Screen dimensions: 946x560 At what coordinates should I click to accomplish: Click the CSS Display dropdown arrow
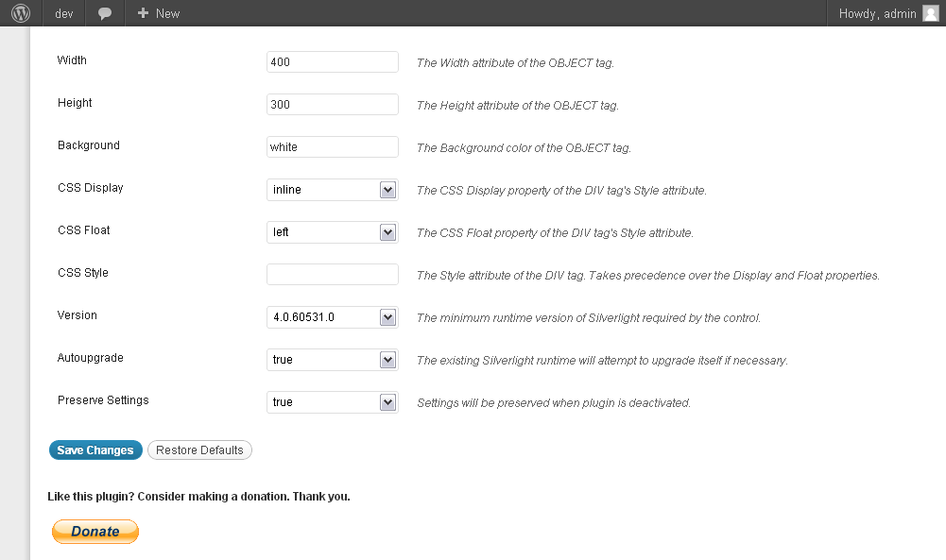[387, 190]
